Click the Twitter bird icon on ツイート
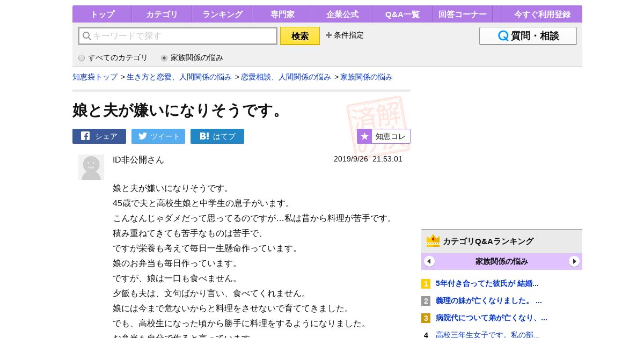The height and width of the screenshot is (338, 644). click(x=143, y=136)
